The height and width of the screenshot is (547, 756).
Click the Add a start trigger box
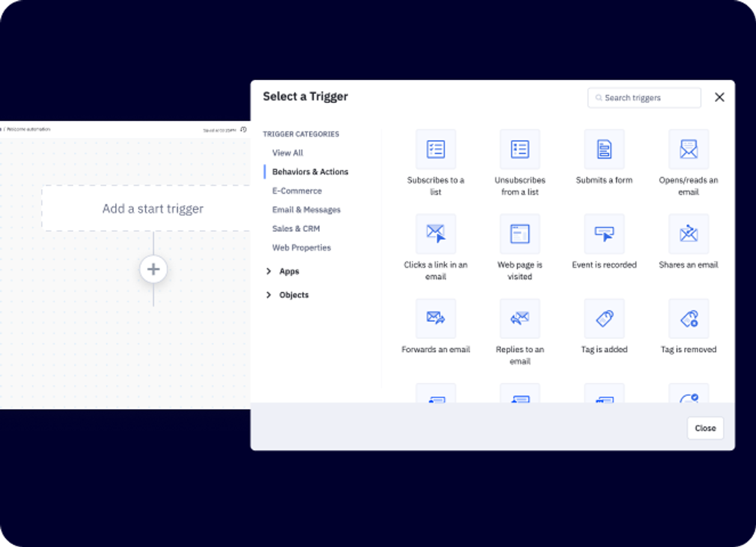(153, 209)
